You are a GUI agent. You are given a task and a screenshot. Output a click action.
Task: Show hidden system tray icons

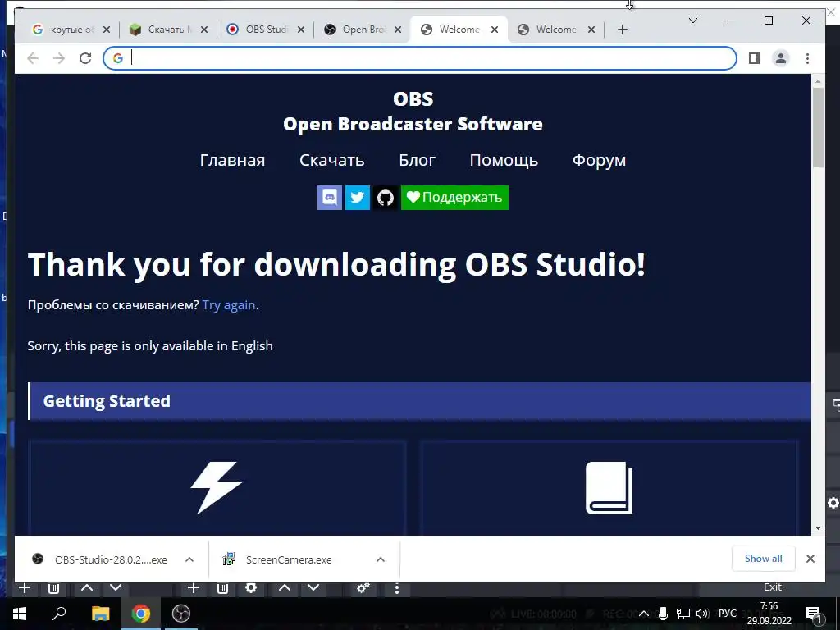pyautogui.click(x=644, y=614)
